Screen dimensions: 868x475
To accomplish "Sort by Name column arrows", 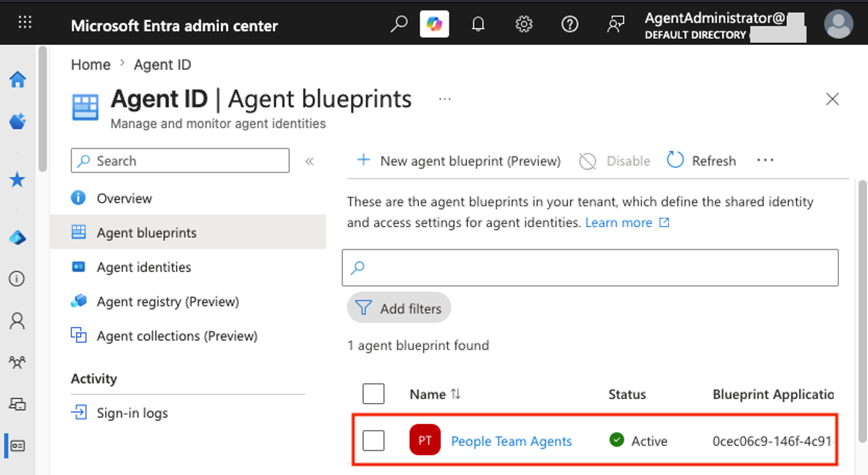I will (455, 394).
